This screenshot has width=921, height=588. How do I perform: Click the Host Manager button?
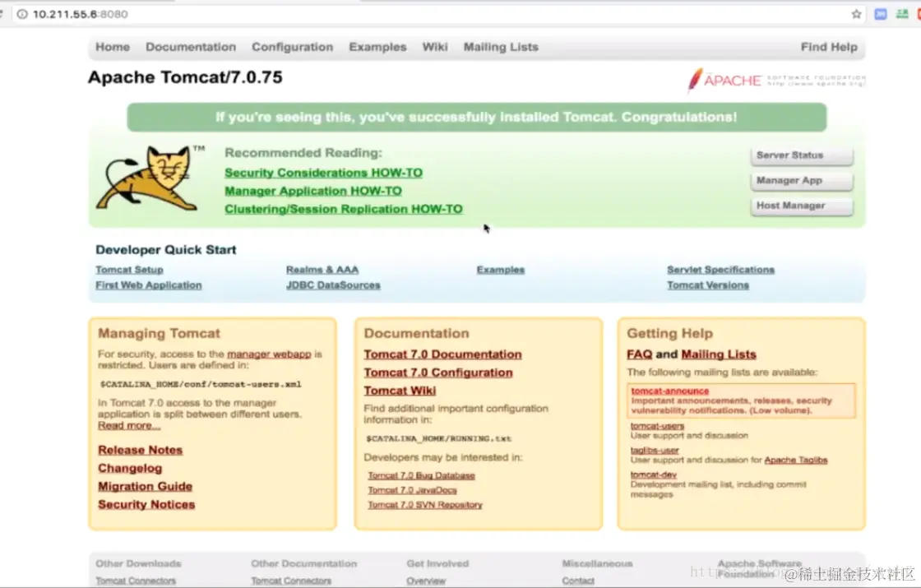802,206
